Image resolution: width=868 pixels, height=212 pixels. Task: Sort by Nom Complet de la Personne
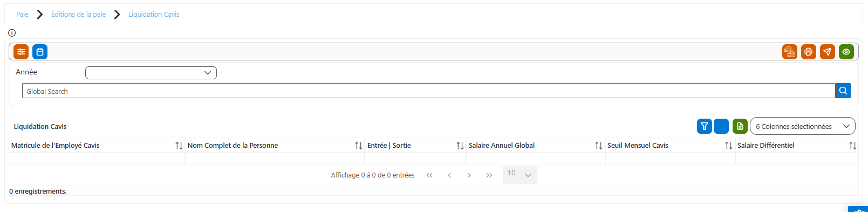[359, 146]
